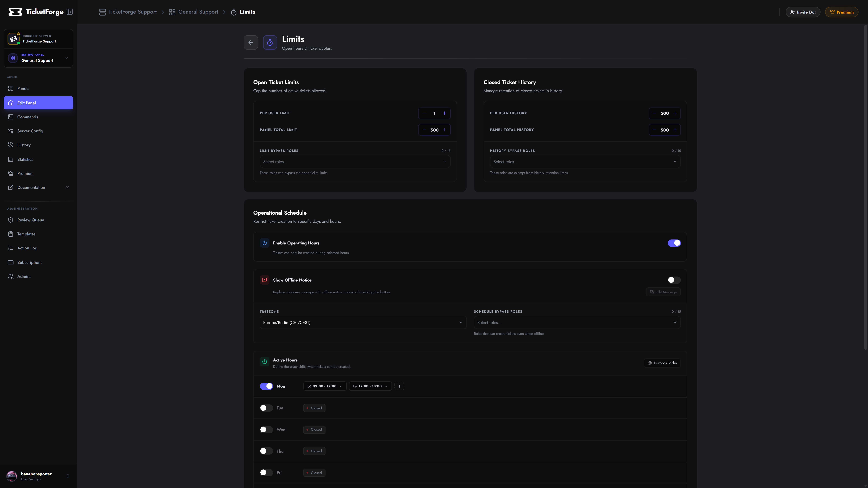This screenshot has width=868, height=488.
Task: Enable Thursday active hours
Action: click(x=266, y=451)
